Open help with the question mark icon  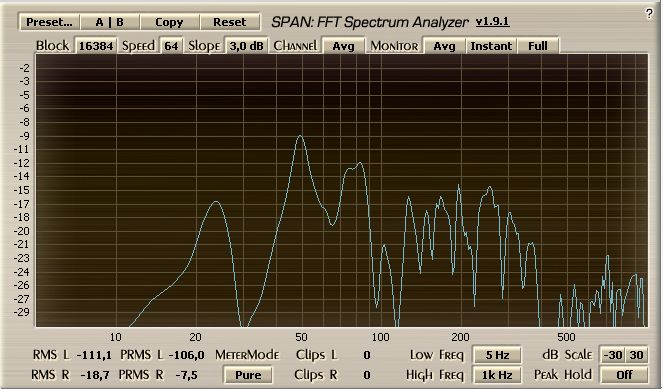[649, 14]
